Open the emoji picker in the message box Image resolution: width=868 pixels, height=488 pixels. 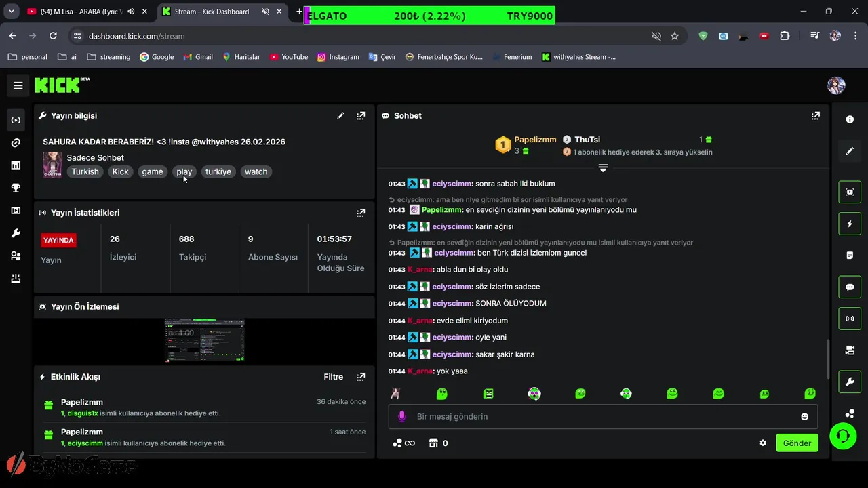(805, 417)
